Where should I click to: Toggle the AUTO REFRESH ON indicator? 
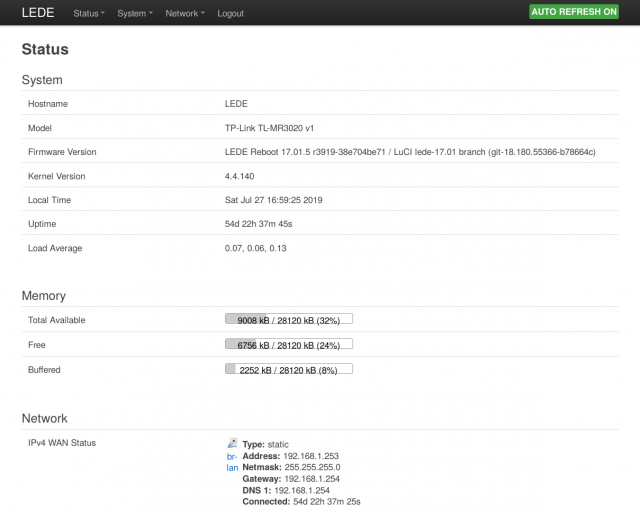[x=573, y=12]
